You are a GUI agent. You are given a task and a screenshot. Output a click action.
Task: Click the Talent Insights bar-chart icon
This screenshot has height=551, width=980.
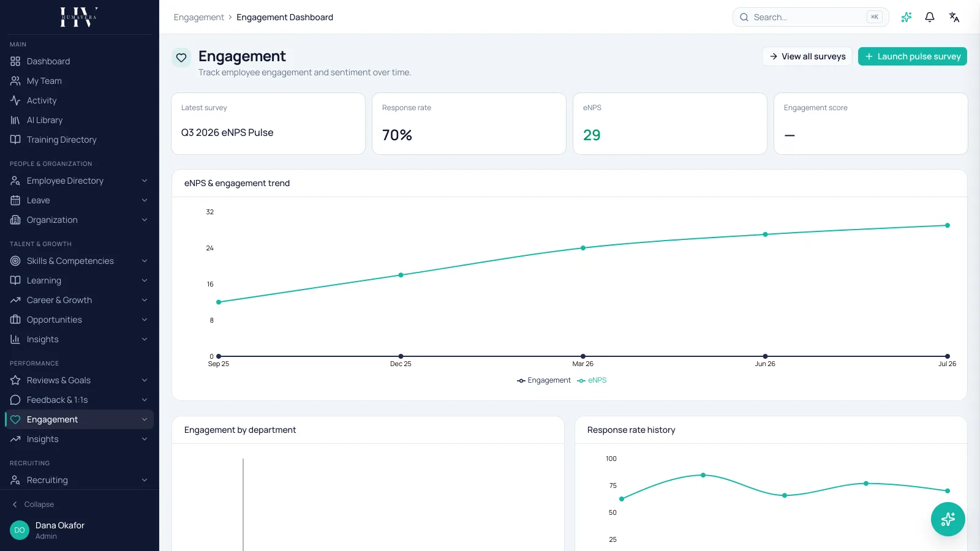click(x=15, y=339)
